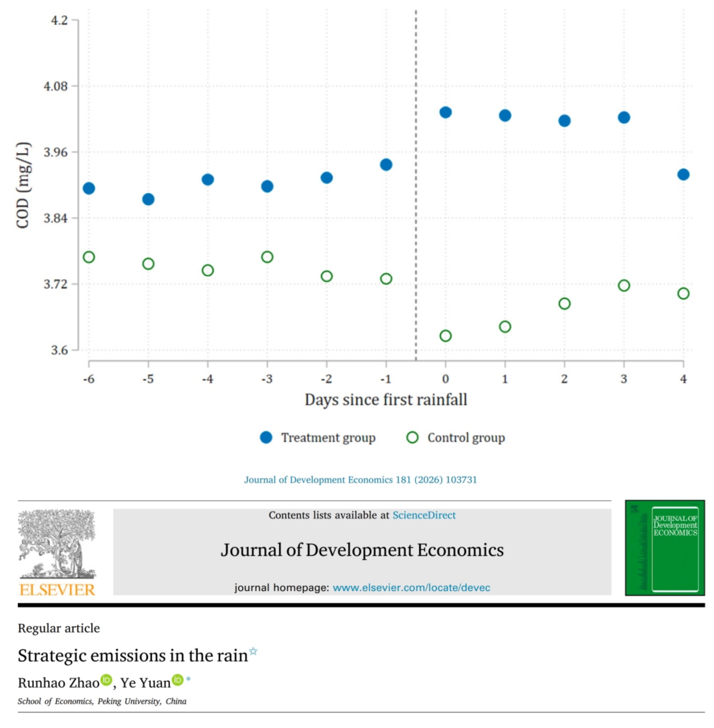
Task: Click the article title Strategic emissions in the rain
Action: [133, 656]
